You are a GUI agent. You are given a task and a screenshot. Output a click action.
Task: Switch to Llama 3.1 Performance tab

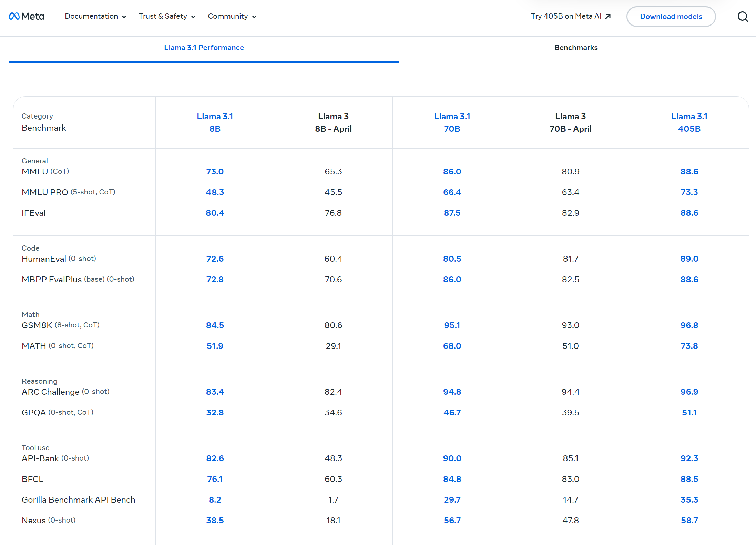pyautogui.click(x=204, y=48)
